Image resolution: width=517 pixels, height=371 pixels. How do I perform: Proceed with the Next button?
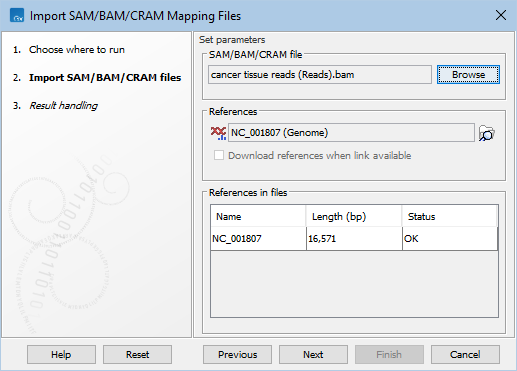pyautogui.click(x=313, y=354)
